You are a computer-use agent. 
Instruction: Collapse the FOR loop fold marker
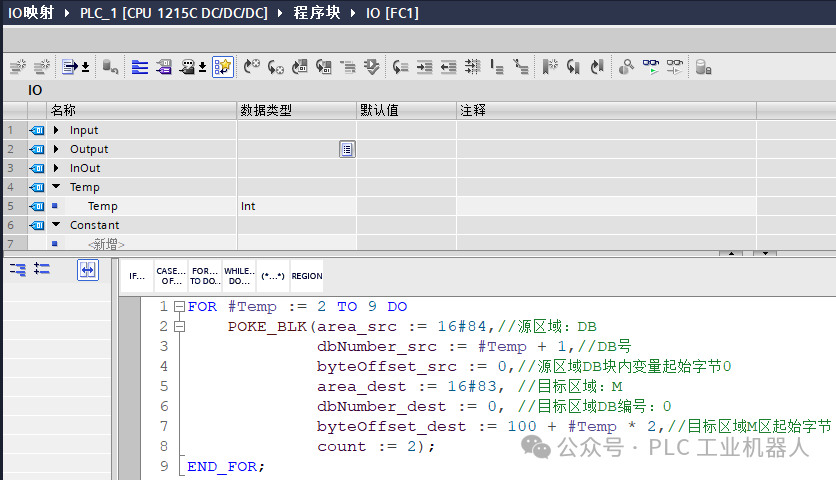[x=180, y=307]
